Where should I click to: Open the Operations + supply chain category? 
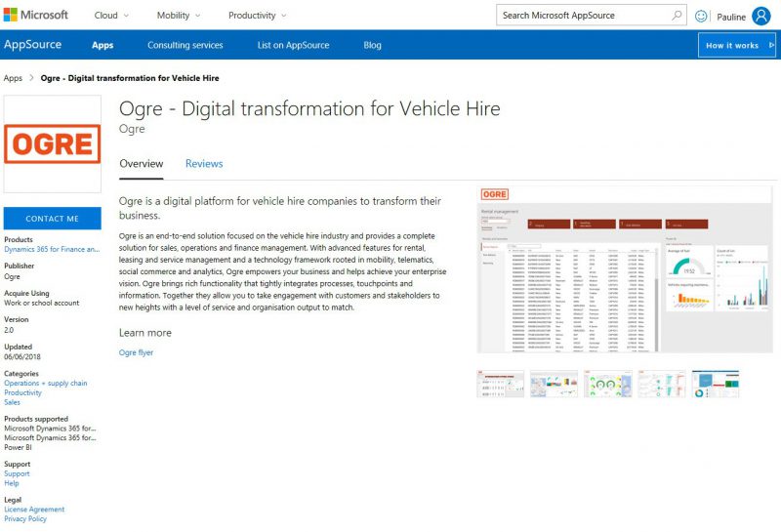point(45,383)
